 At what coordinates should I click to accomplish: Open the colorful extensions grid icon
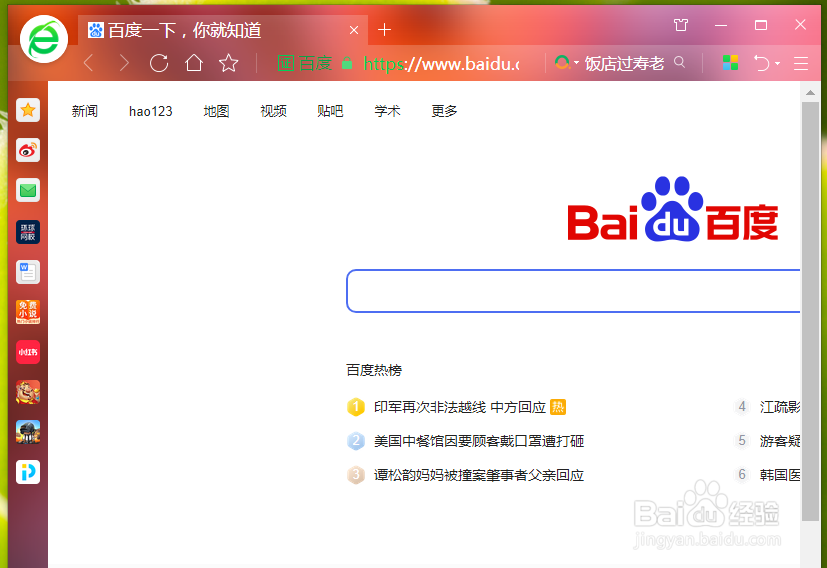click(730, 63)
